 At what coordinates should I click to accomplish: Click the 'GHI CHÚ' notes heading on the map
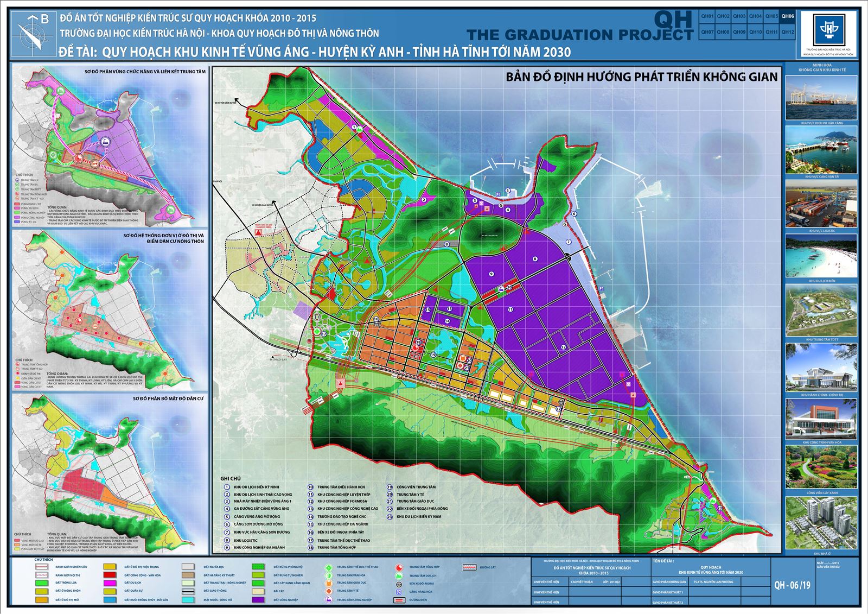point(231,478)
